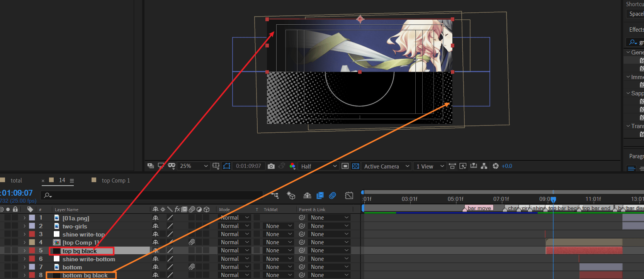Screen dimensions: 644x279
Task: Click the Reset Exposure aperture icon
Action: tap(496, 166)
